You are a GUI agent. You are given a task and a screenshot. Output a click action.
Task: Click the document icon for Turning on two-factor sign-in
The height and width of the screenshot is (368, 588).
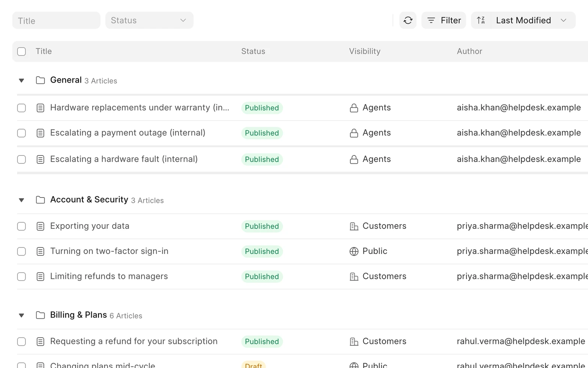[x=40, y=251]
